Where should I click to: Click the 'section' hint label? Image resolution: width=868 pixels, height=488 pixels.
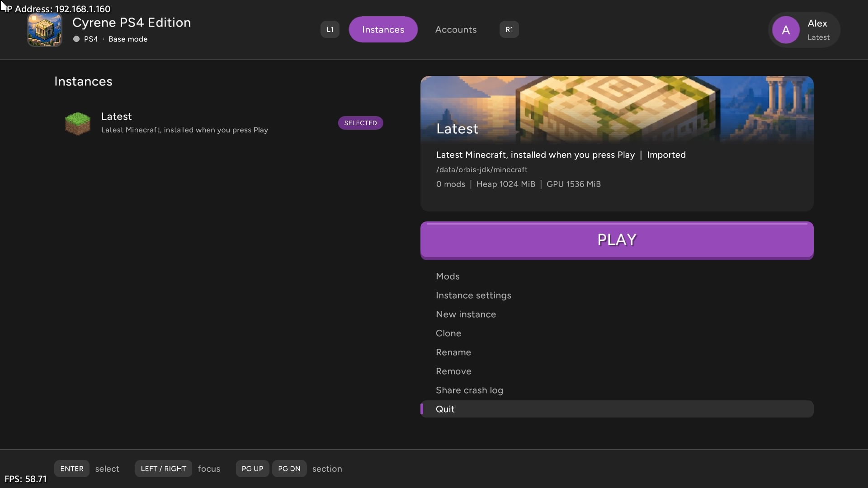327,469
